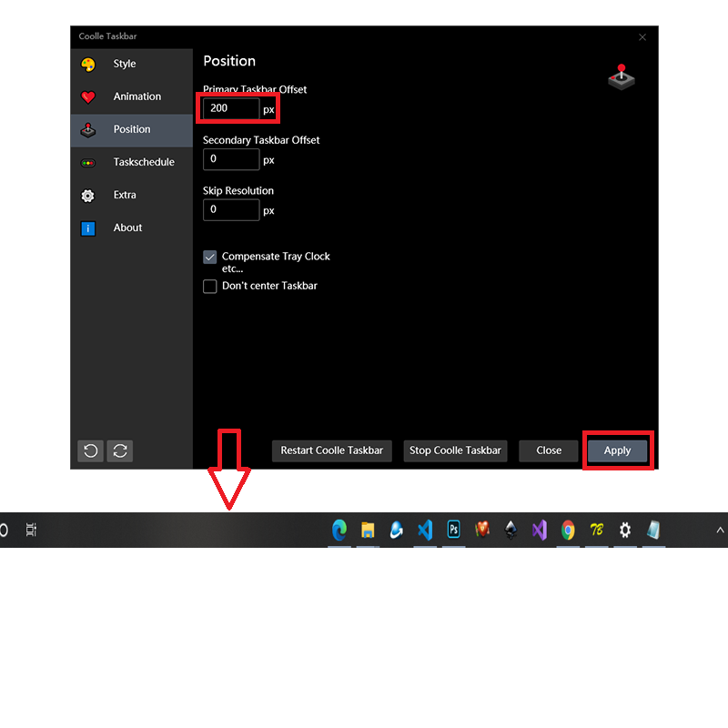
Task: Click the refresh (two-arrow) button
Action: click(120, 450)
